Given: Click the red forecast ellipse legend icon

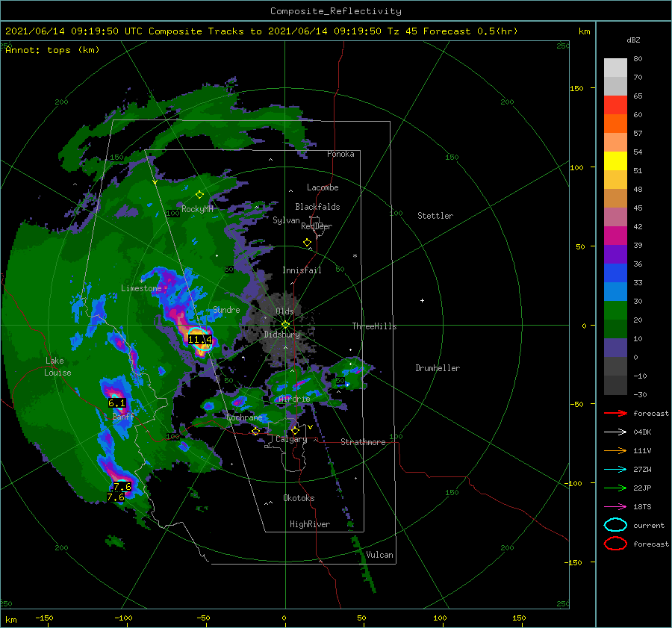Looking at the screenshot, I should point(615,544).
